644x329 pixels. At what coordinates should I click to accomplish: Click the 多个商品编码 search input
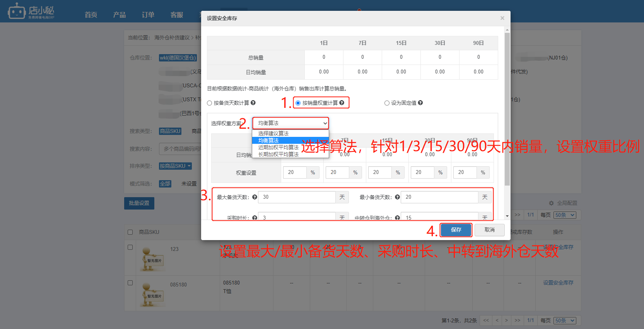[x=180, y=149]
